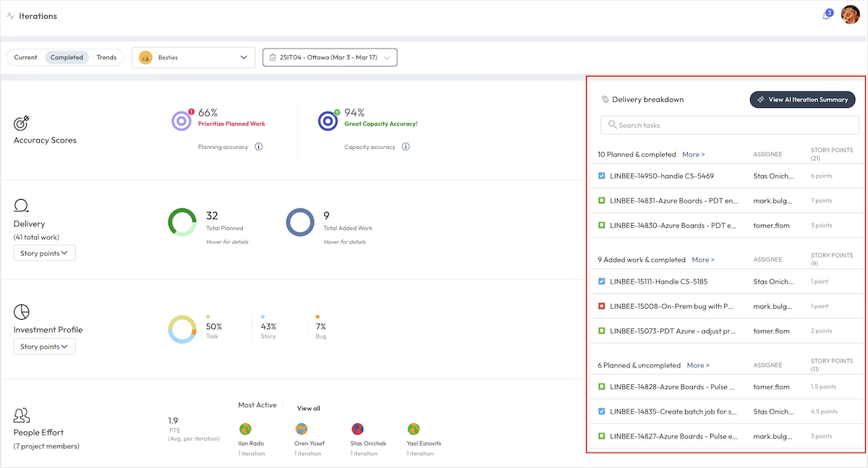Show info for Planning accuracy
The width and height of the screenshot is (868, 468).
pyautogui.click(x=258, y=147)
